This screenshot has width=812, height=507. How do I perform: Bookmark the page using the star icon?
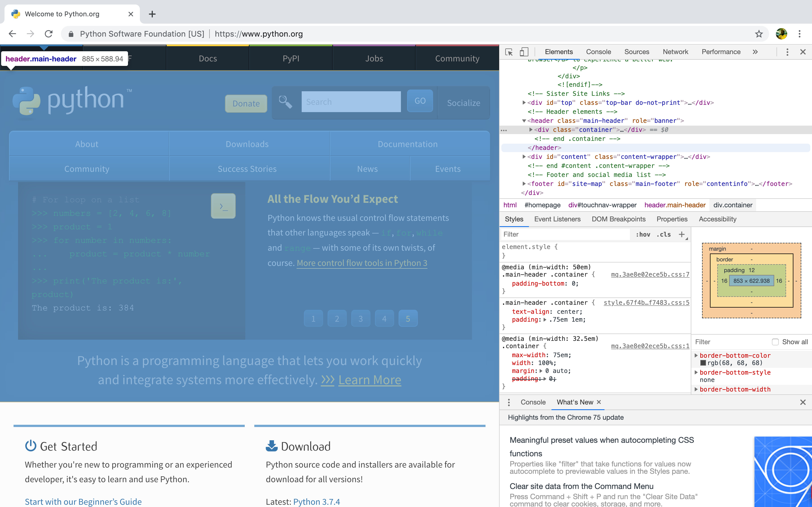click(x=759, y=34)
